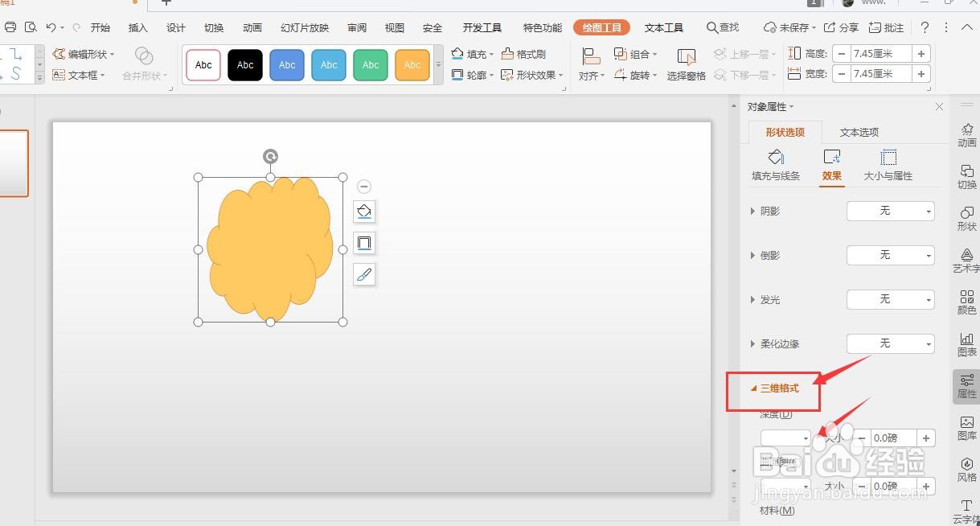The image size is (980, 526).
Task: Collapse the ribbon with the up chevron
Action: coord(968,27)
